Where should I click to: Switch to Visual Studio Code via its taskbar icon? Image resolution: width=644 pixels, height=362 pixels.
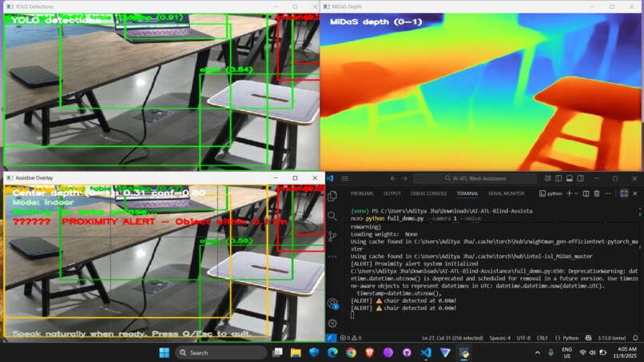(426, 352)
